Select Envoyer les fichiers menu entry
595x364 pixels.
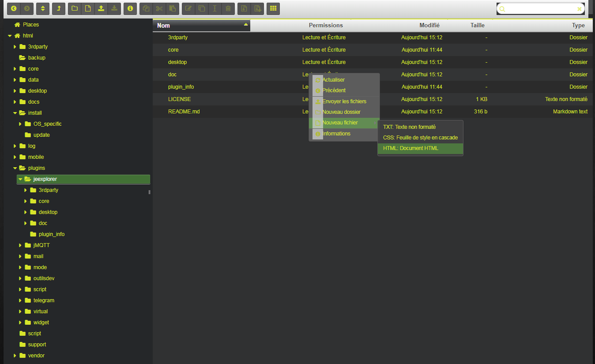click(x=344, y=101)
